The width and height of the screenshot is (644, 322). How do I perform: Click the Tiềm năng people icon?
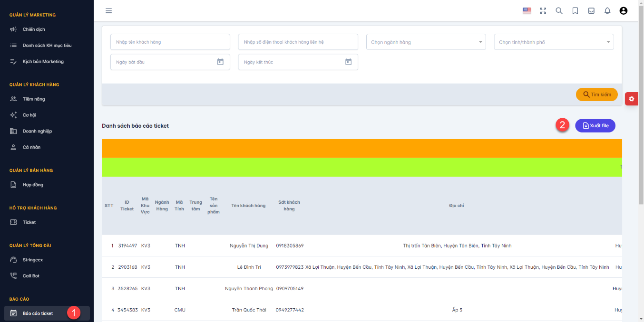point(13,99)
